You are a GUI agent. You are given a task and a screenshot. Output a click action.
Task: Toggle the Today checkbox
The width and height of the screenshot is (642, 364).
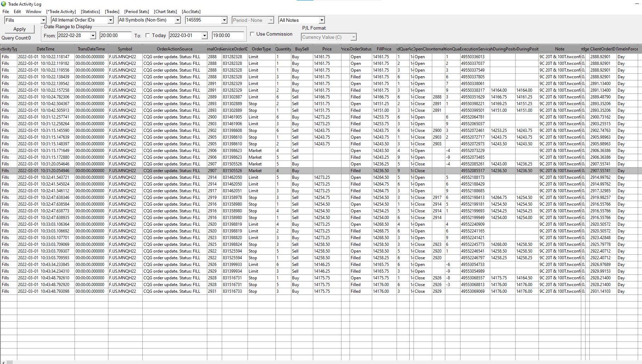point(148,35)
